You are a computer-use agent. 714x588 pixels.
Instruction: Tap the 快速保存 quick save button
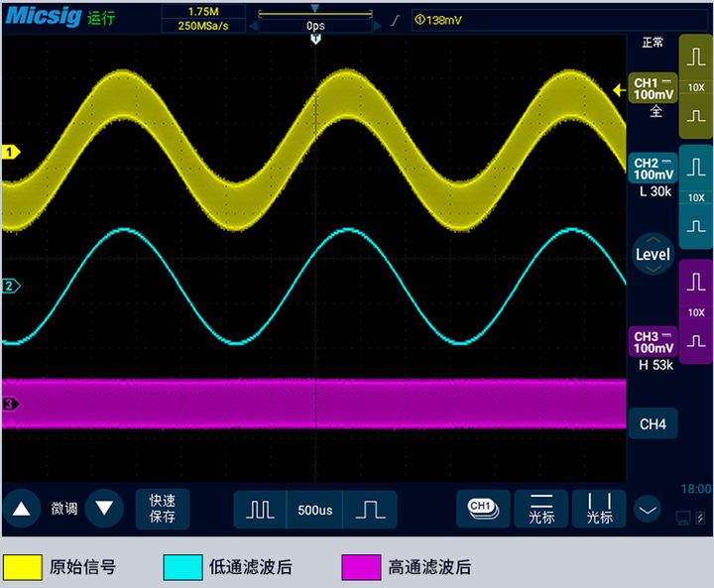click(x=163, y=509)
